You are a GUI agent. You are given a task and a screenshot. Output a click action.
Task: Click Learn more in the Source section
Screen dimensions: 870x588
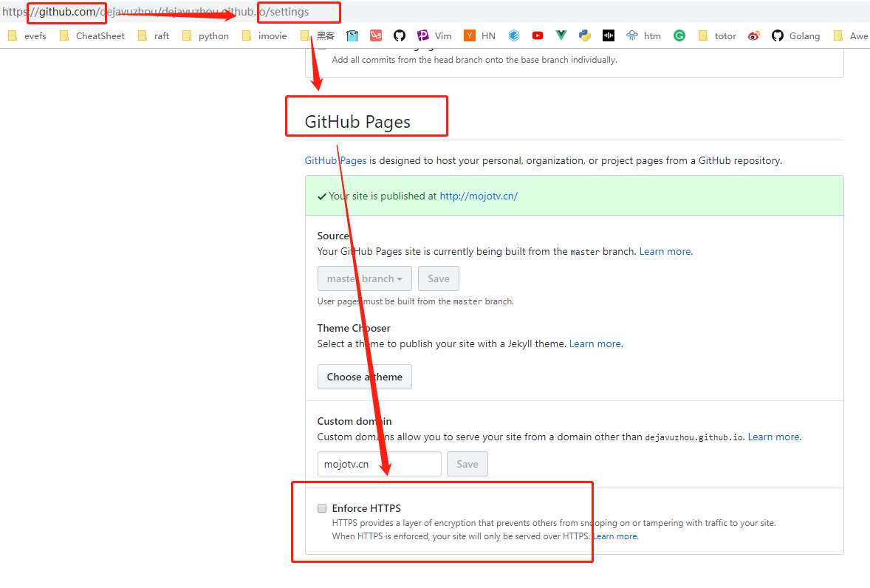click(x=665, y=251)
